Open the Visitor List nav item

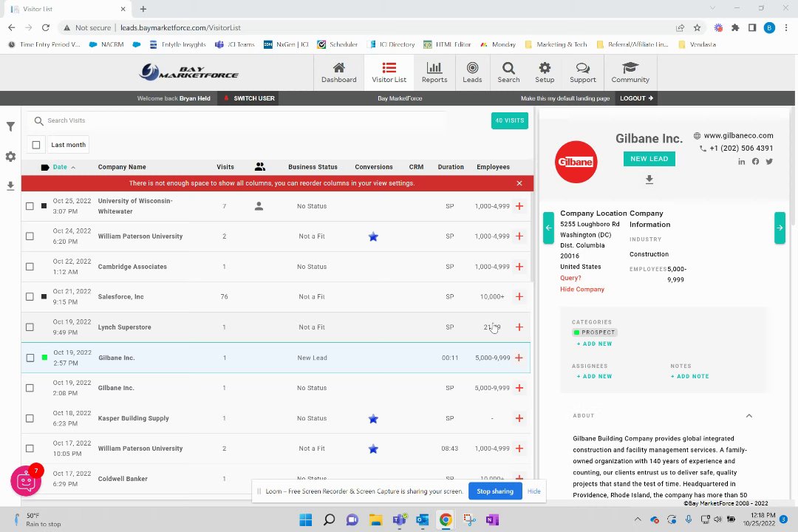(x=389, y=72)
